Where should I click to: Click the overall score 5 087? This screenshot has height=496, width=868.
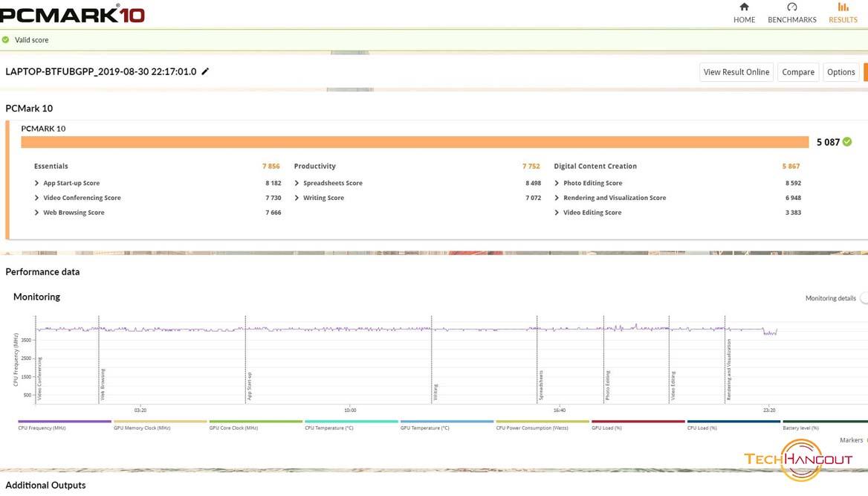(x=828, y=143)
